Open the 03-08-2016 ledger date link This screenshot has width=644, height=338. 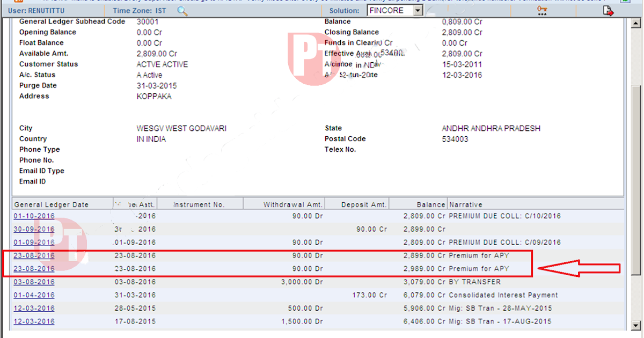[34, 282]
